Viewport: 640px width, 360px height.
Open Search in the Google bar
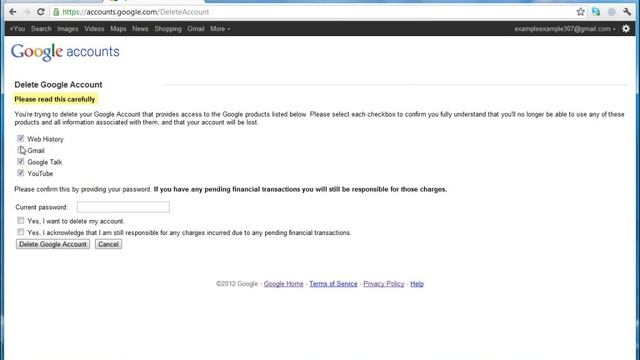click(x=41, y=29)
